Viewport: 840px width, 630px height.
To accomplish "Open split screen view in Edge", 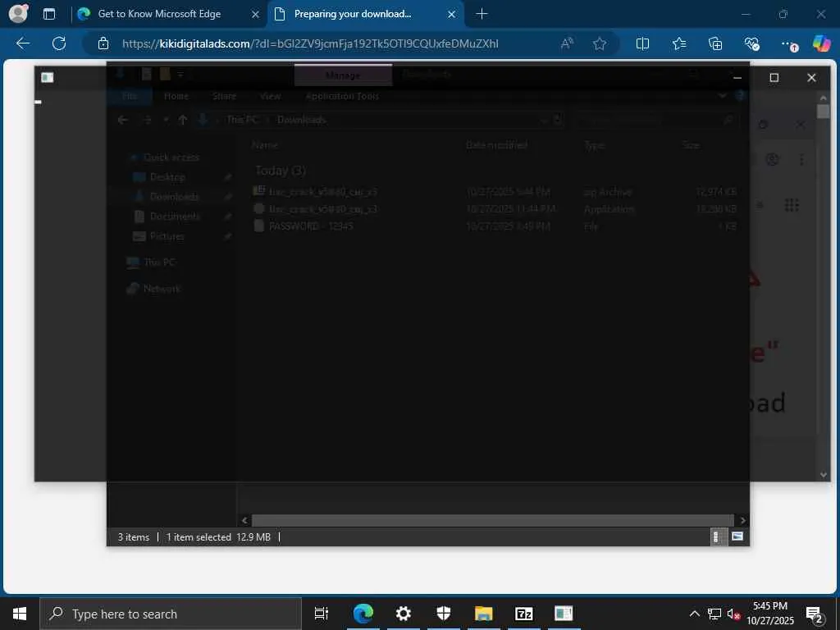I will pyautogui.click(x=642, y=43).
